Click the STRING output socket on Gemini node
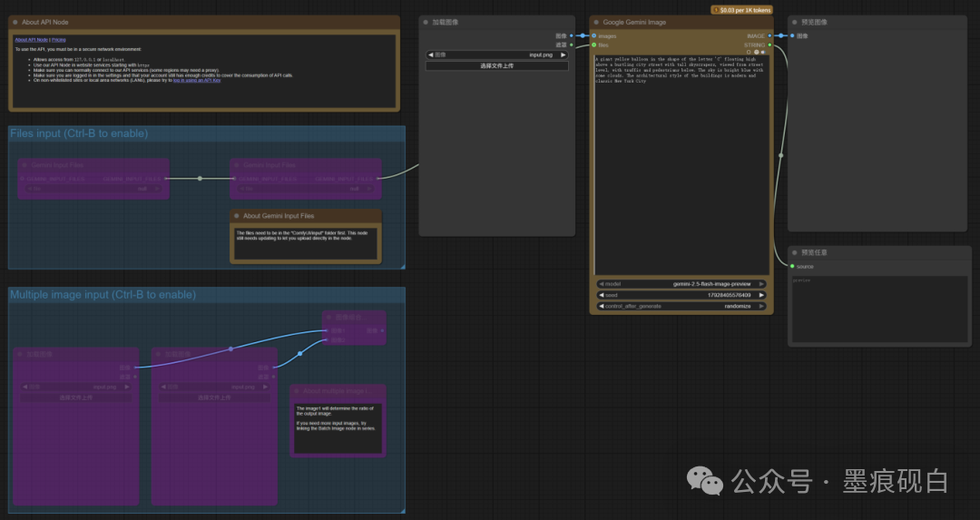The width and height of the screenshot is (980, 520). (769, 45)
